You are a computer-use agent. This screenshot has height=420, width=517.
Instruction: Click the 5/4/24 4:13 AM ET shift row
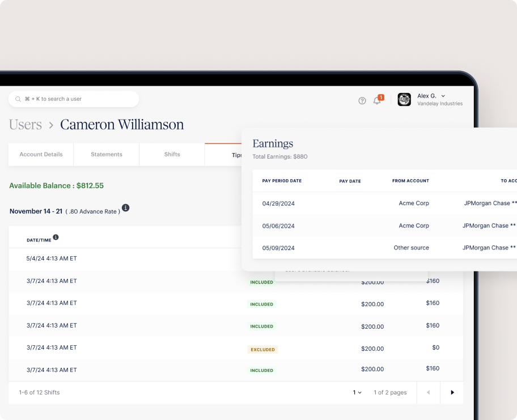(x=125, y=259)
